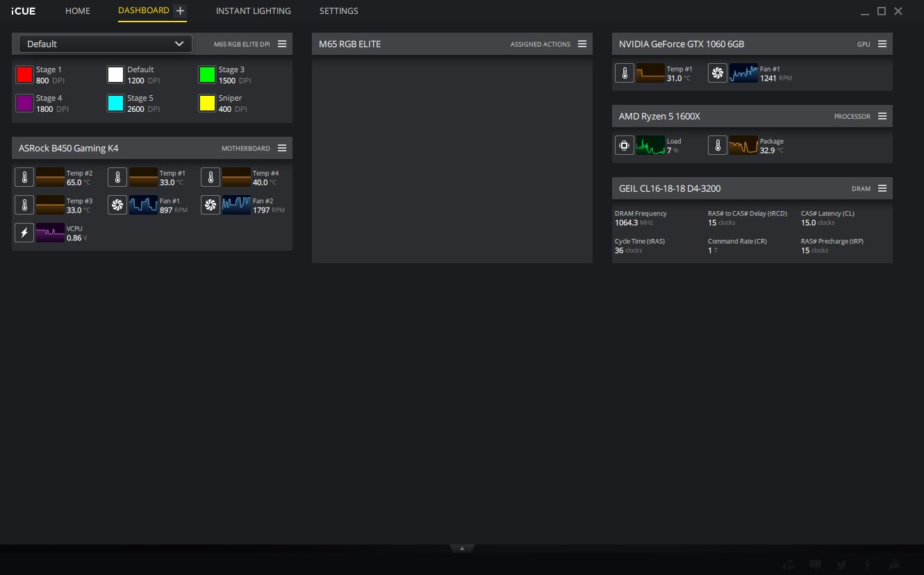Select the red Stage 1 color swatch

point(24,74)
